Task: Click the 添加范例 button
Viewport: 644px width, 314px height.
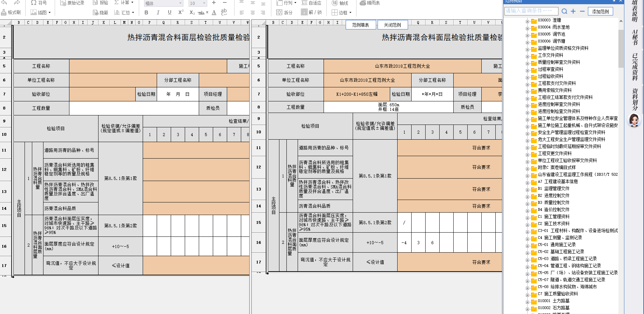Action: pyautogui.click(x=600, y=11)
